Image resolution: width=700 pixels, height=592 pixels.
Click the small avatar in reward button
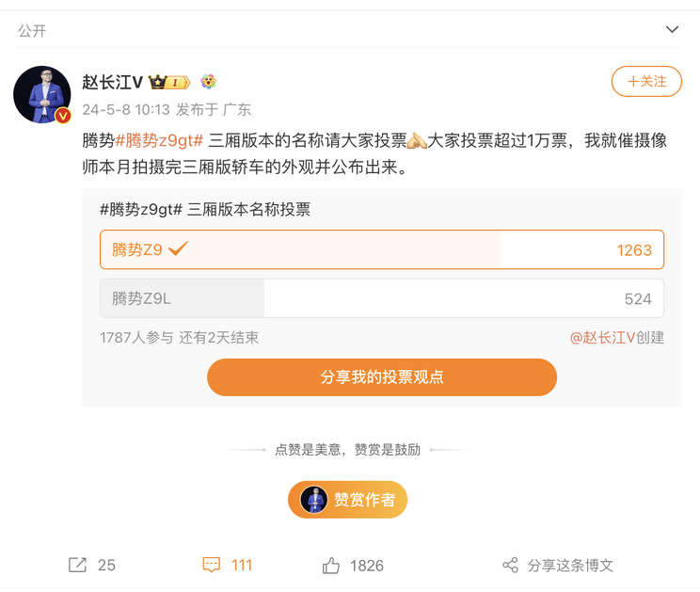point(313,500)
